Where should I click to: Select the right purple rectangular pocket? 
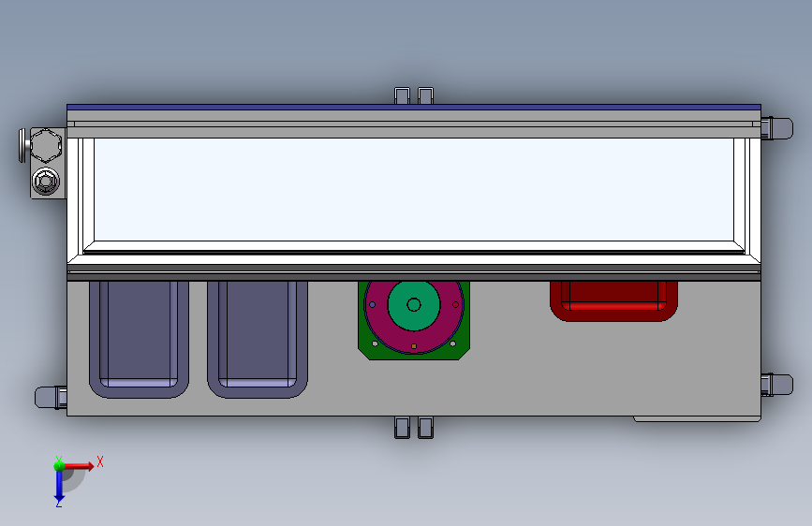tap(258, 339)
